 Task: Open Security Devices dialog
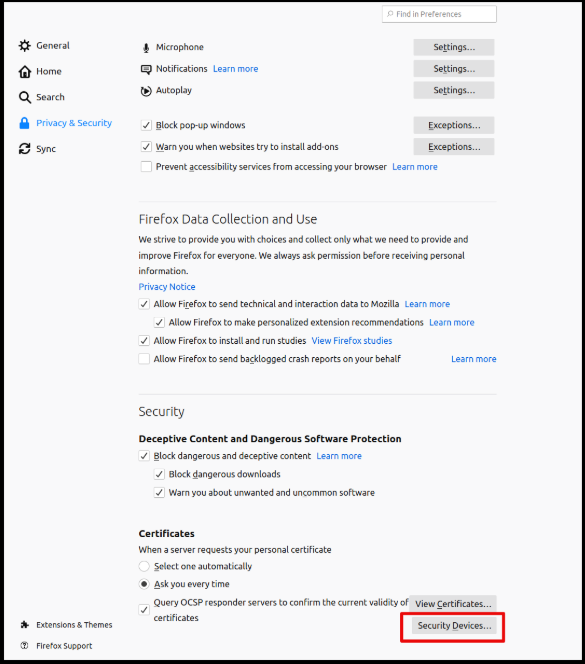[x=454, y=625]
